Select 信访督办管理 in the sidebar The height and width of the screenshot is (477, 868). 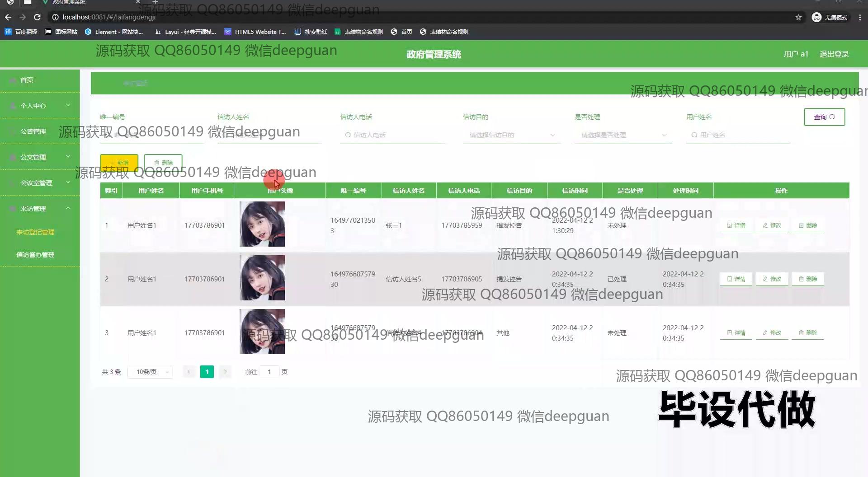click(35, 255)
